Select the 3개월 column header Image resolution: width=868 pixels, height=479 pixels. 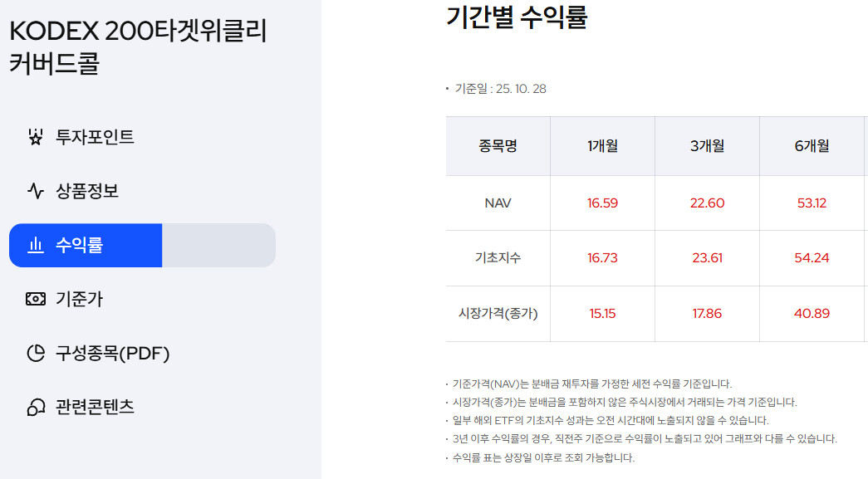click(707, 146)
